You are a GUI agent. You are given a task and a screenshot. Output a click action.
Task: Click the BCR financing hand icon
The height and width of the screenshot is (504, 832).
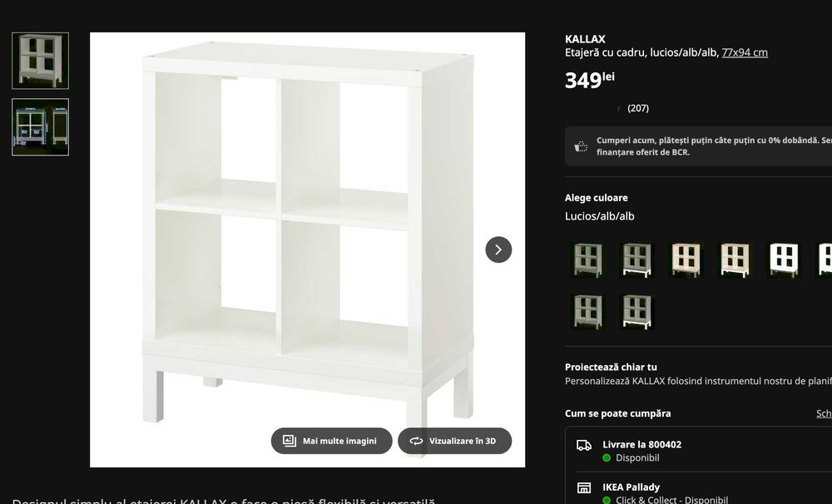coord(581,146)
